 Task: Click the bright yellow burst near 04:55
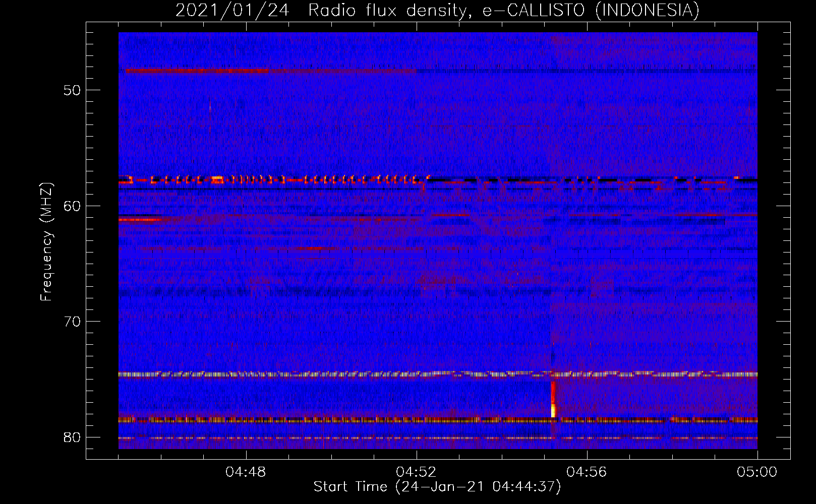553,410
